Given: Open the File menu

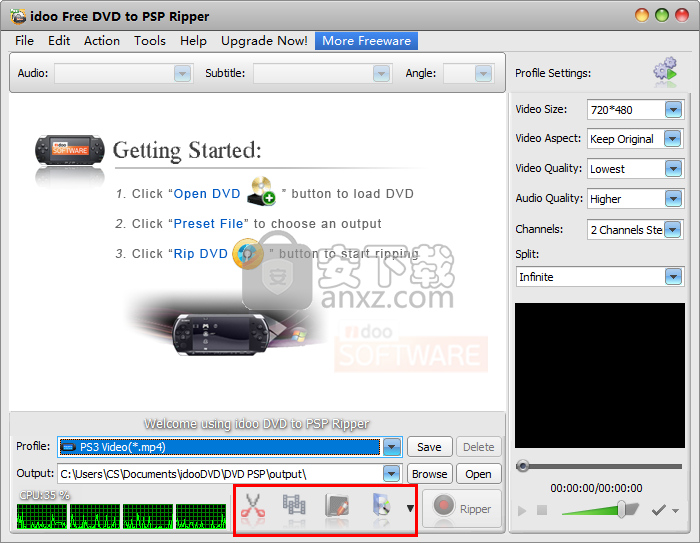Looking at the screenshot, I should (x=24, y=41).
